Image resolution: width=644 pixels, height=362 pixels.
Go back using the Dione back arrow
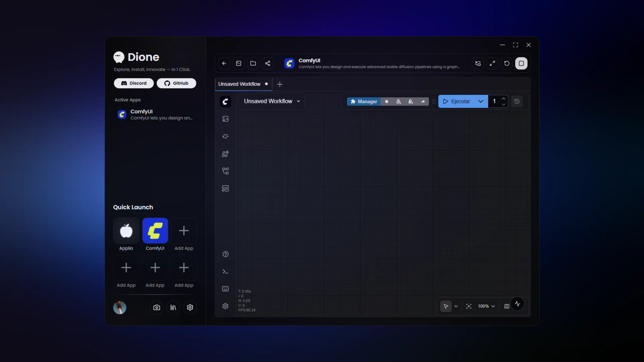[x=224, y=63]
